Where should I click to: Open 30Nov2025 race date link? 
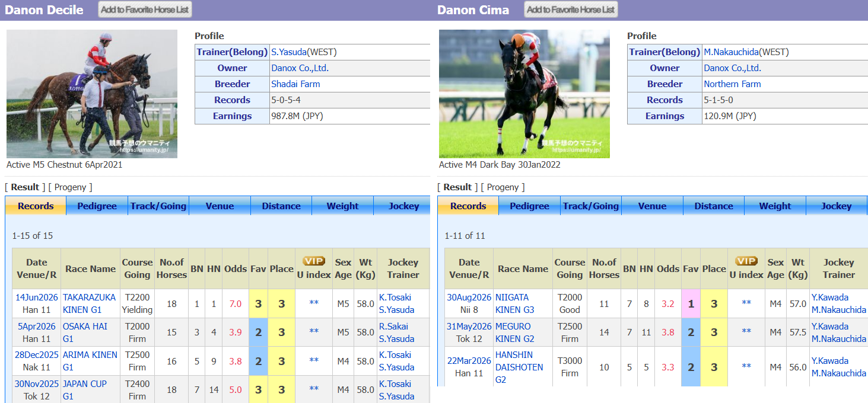pos(37,384)
